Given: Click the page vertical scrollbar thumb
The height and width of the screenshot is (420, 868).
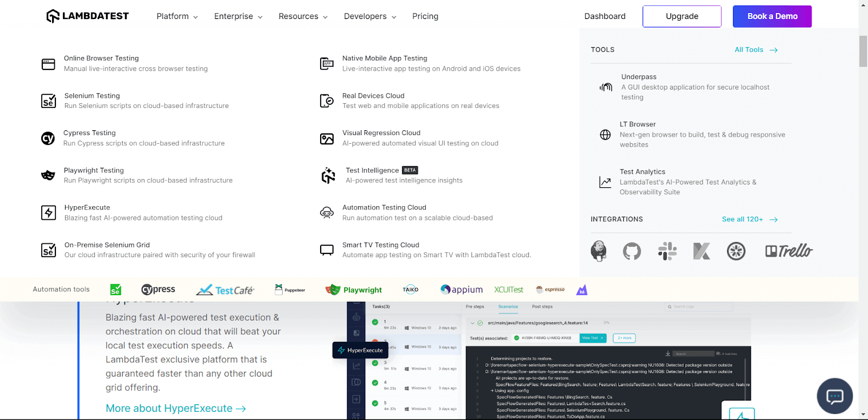Looking at the screenshot, I should [863, 51].
